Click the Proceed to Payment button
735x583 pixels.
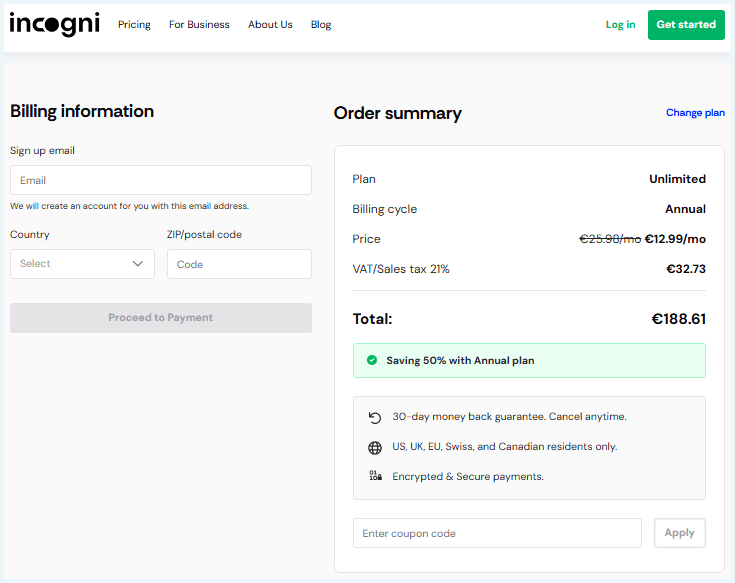click(161, 318)
